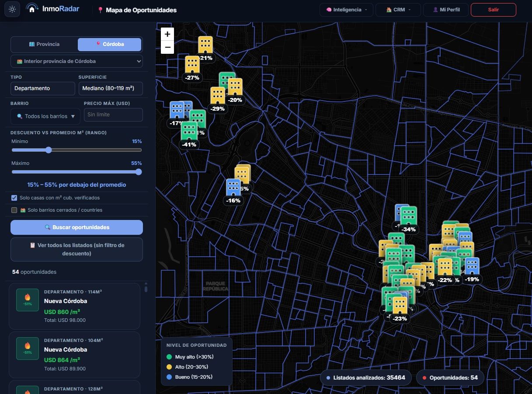The image size is (532, 394).
Task: Click Muy alto (>30%) legend entry
Action: pos(190,357)
